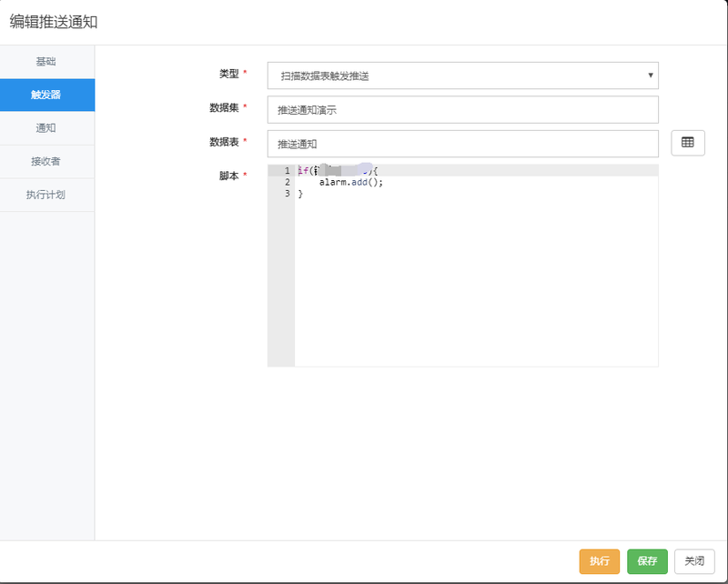
Task: Close the dialog with 关闭 button
Action: pos(694,561)
